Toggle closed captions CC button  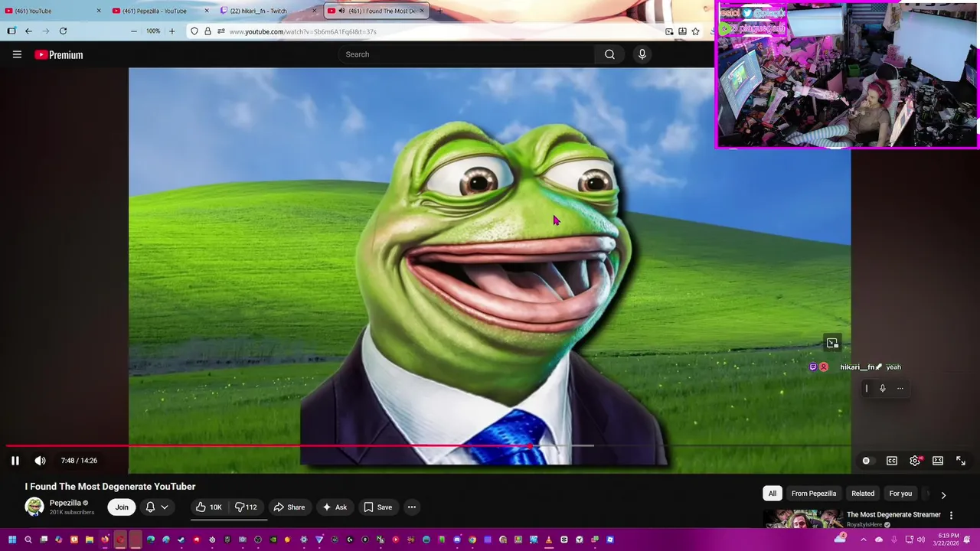pyautogui.click(x=892, y=461)
